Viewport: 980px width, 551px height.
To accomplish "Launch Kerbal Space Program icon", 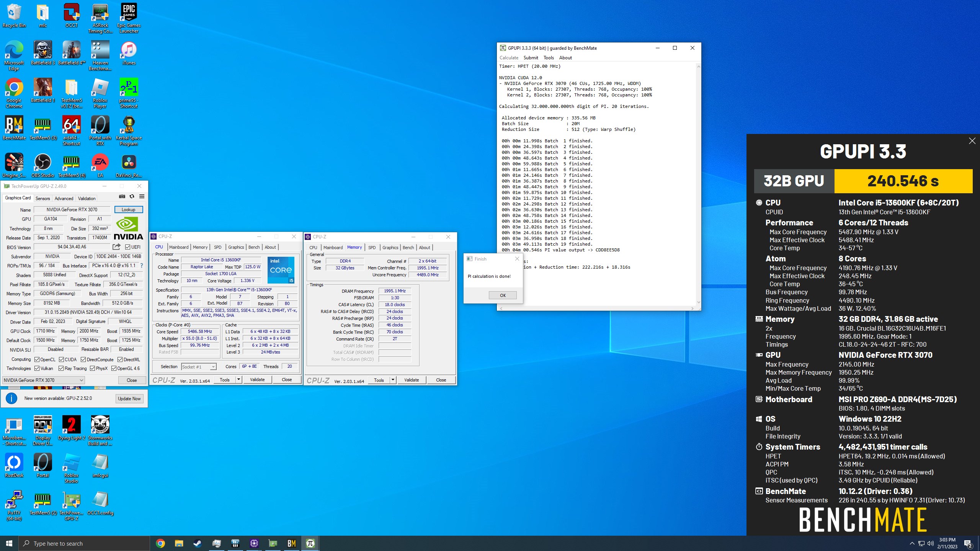I will point(129,131).
